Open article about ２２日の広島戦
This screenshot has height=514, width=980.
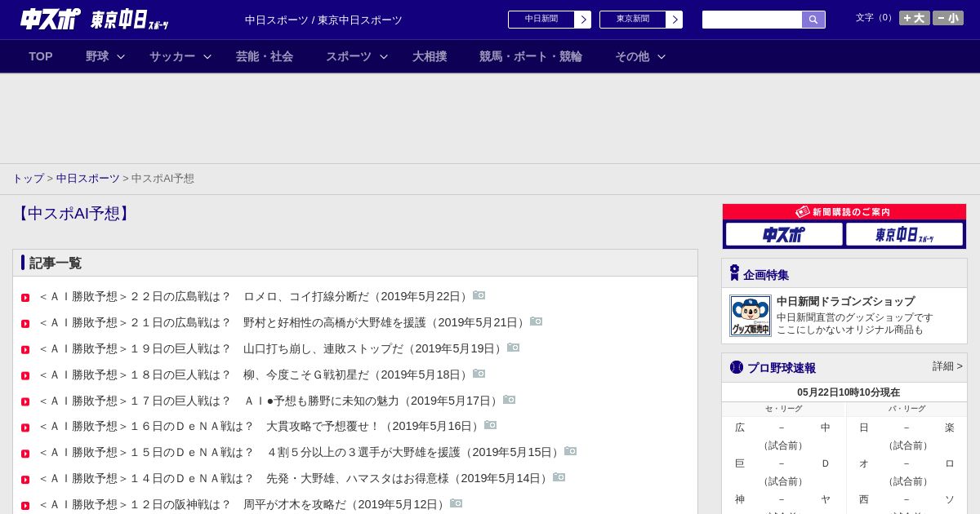255,297
